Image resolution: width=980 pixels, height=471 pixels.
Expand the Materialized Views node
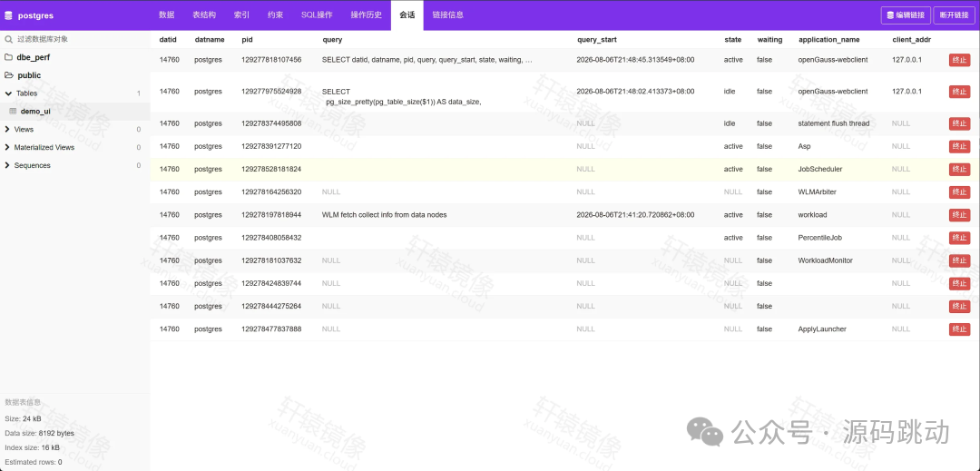8,147
